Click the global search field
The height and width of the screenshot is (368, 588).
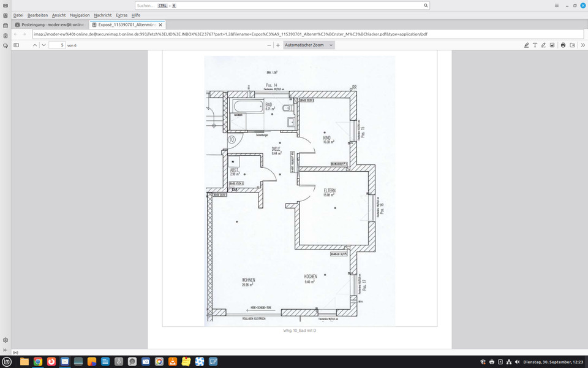tap(282, 5)
